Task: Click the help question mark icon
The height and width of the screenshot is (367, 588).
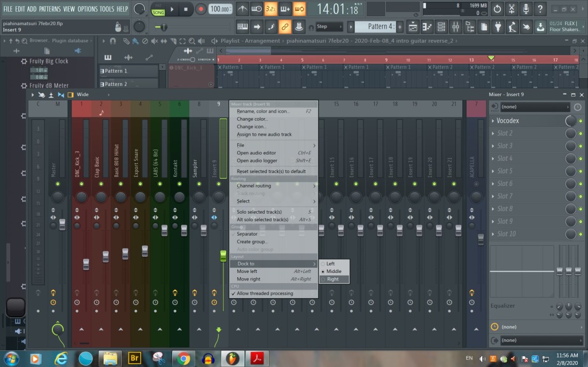Action: (x=540, y=9)
